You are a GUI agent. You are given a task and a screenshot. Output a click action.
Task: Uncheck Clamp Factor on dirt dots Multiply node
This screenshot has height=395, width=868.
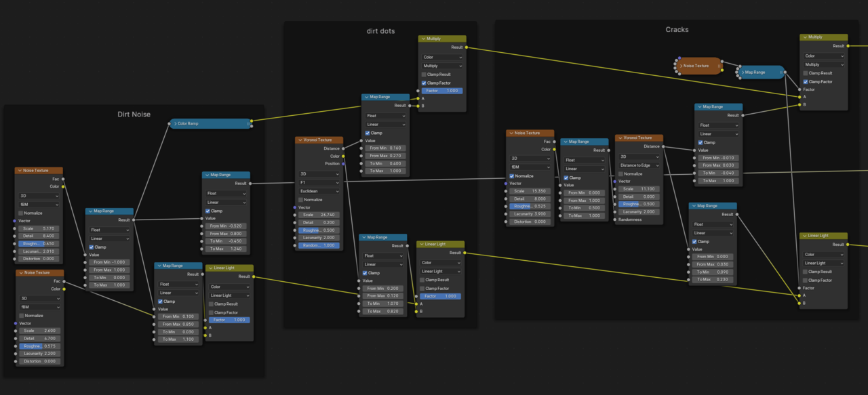point(424,83)
